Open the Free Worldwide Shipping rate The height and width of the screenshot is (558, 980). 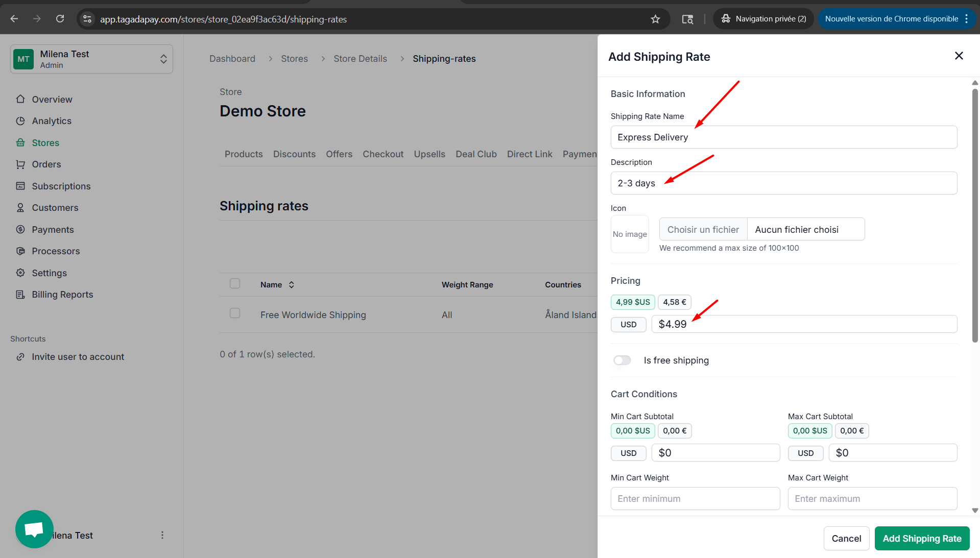point(313,315)
